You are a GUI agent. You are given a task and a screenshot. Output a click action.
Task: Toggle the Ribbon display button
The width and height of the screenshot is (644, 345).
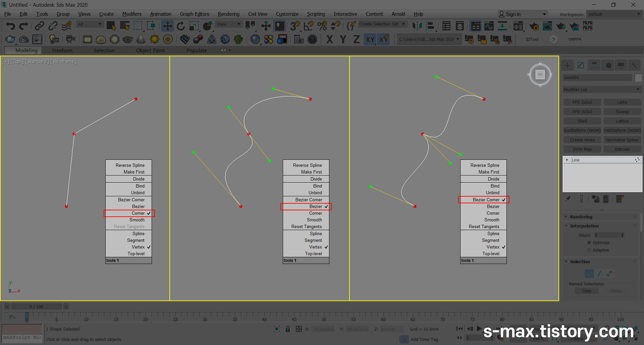pyautogui.click(x=476, y=26)
